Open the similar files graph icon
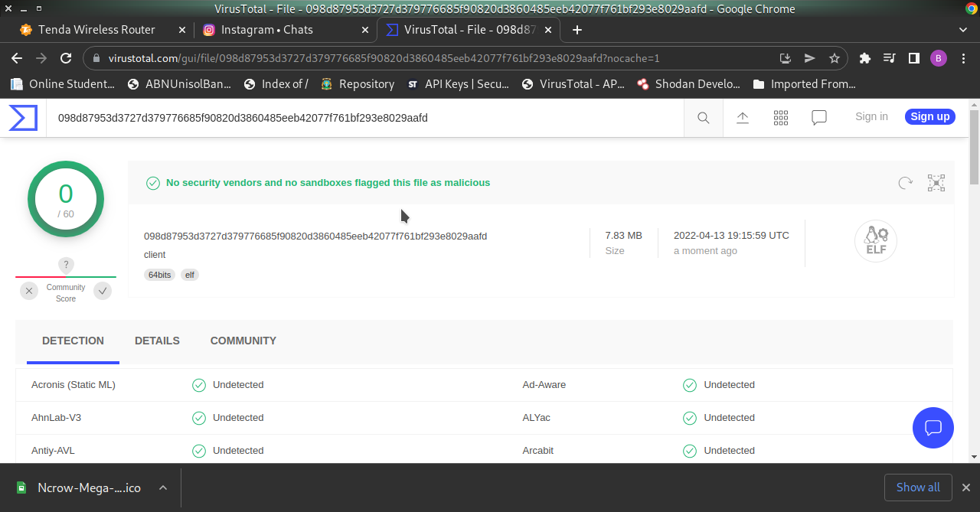The height and width of the screenshot is (512, 980). [x=936, y=183]
